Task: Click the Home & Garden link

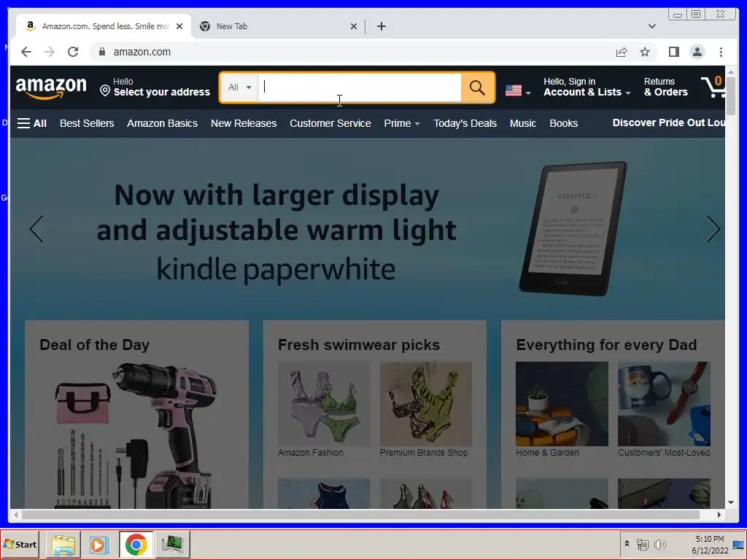Action: point(548,453)
